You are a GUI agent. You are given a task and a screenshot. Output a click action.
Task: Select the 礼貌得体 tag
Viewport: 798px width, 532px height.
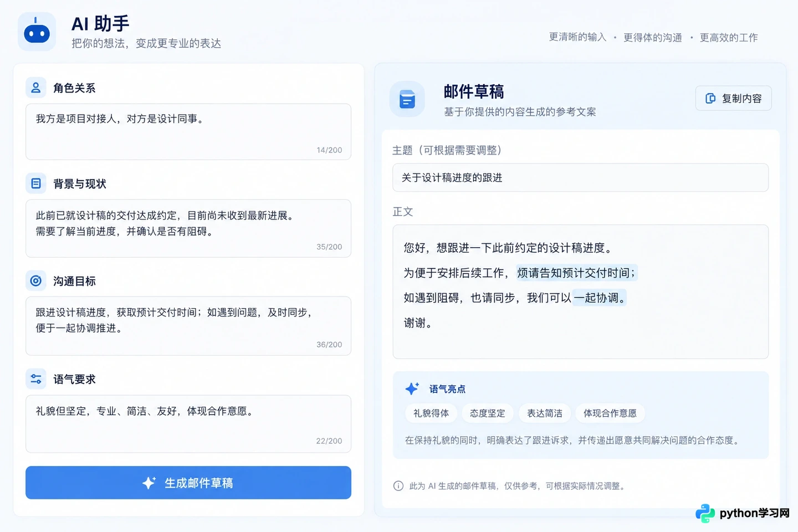coord(431,413)
